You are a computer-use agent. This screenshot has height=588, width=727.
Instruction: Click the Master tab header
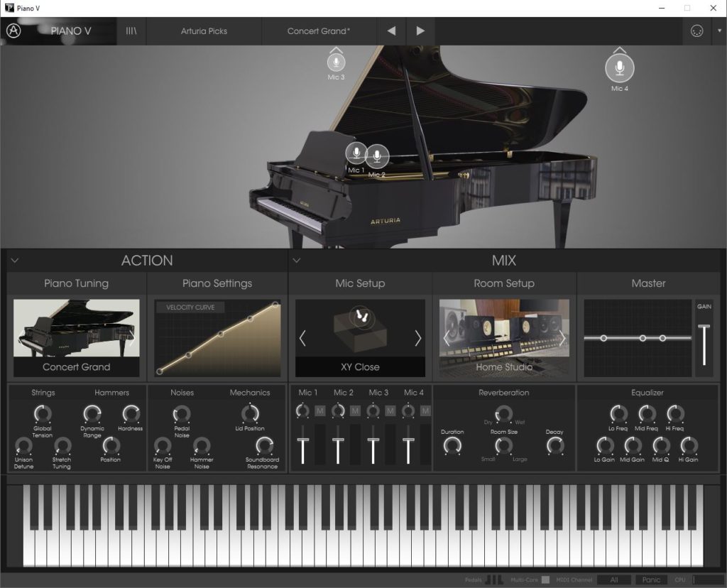coord(648,283)
